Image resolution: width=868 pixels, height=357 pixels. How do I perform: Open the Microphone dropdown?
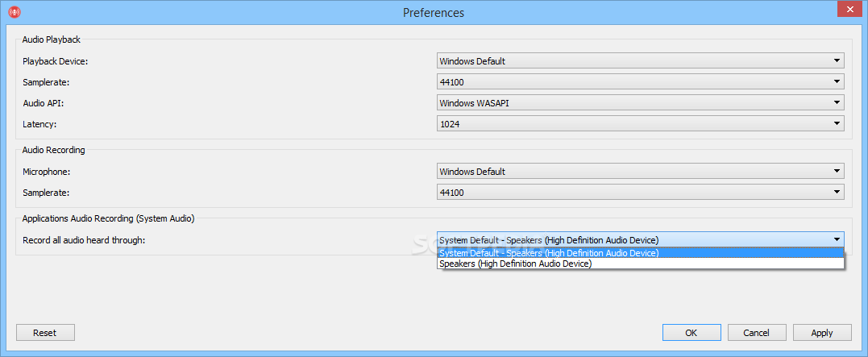click(x=641, y=172)
